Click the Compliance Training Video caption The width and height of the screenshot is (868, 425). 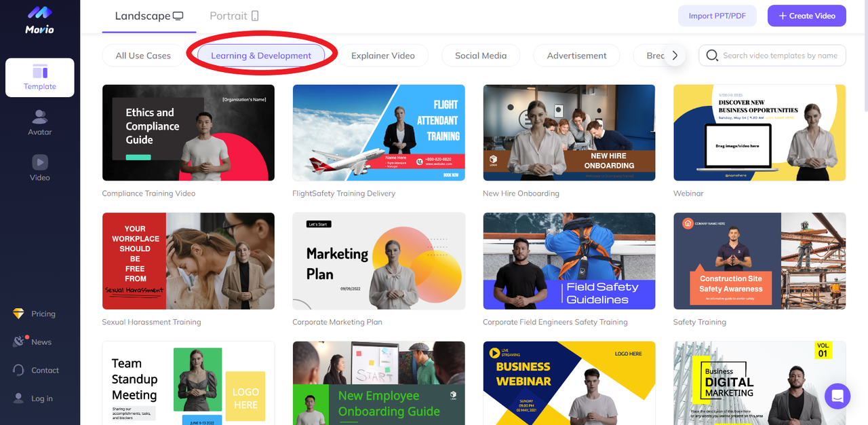pos(149,193)
